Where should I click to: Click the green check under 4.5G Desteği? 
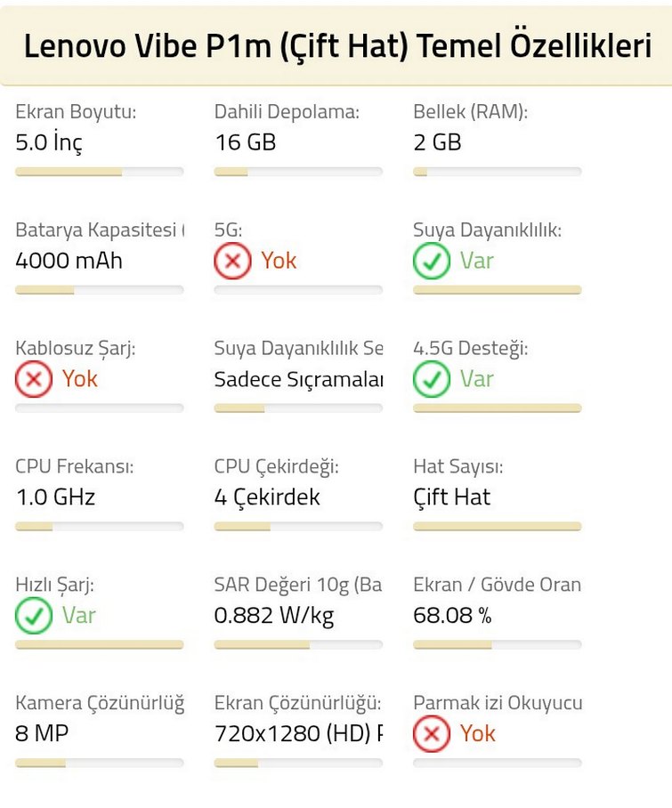pos(432,380)
